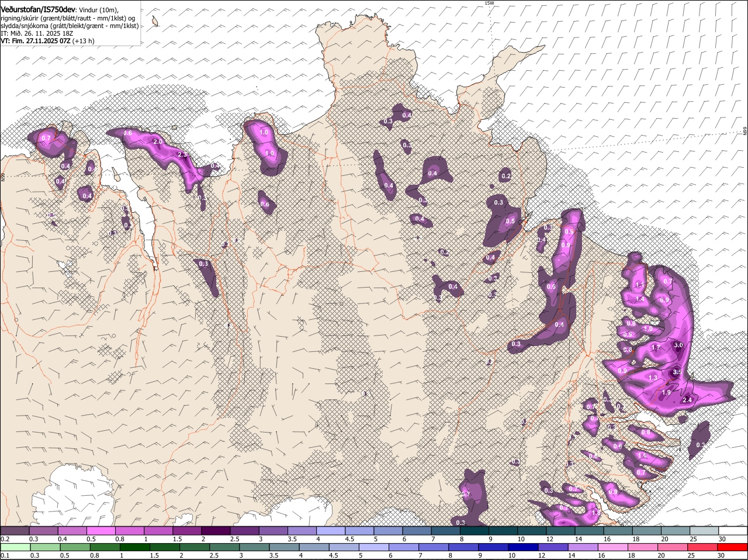Click the 1.1 precipitation value on the map

click(x=639, y=285)
